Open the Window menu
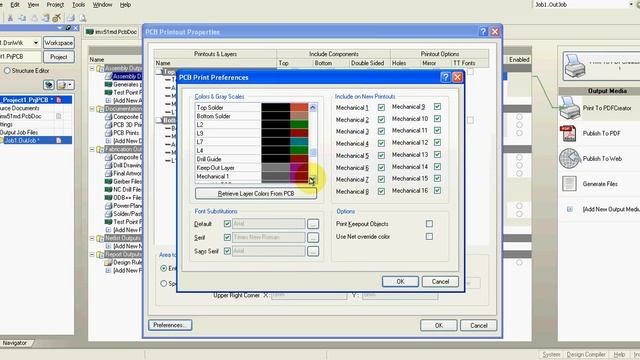640x360 pixels. click(102, 5)
